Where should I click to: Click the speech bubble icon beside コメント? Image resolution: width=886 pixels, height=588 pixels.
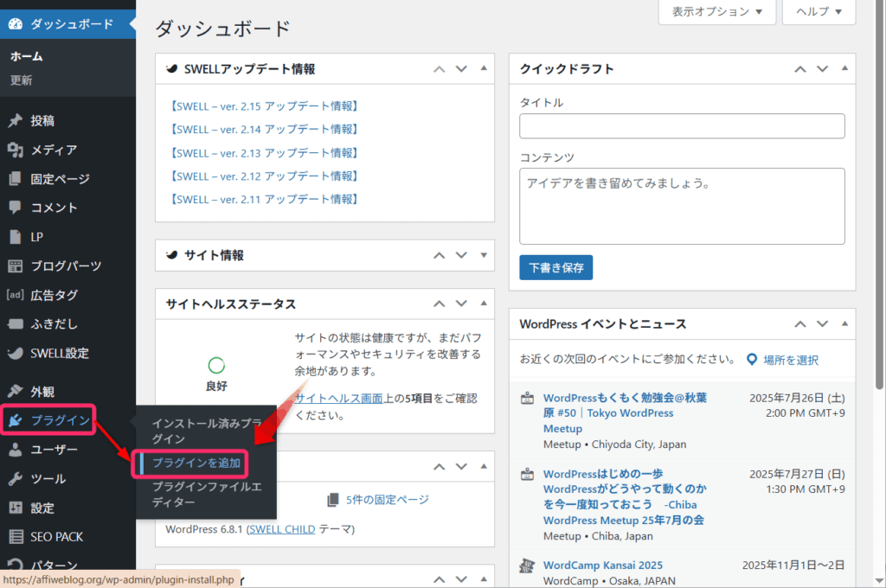click(16, 208)
